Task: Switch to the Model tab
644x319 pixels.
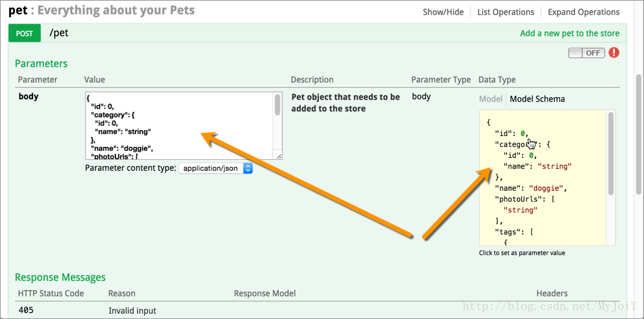Action: (491, 99)
